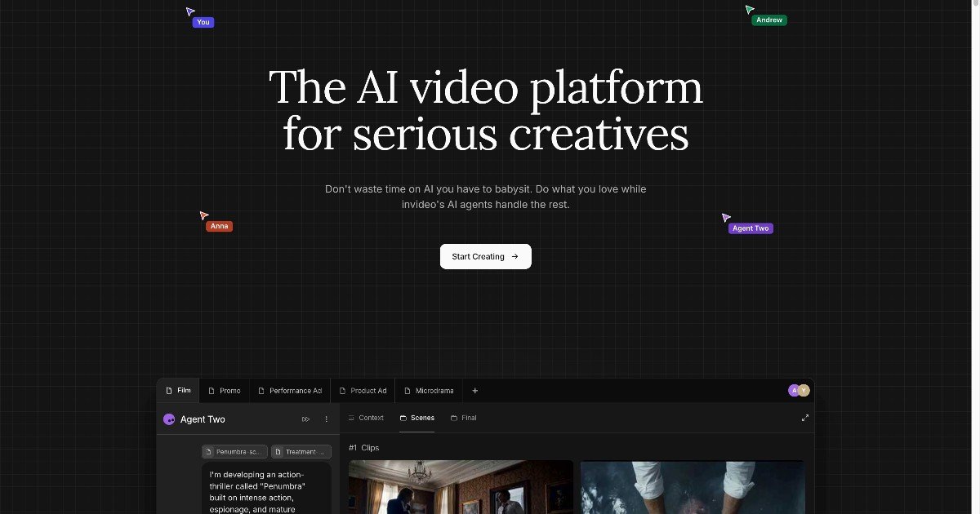Click the 'Agent Two' panel title text
Image resolution: width=980 pixels, height=514 pixels.
203,419
